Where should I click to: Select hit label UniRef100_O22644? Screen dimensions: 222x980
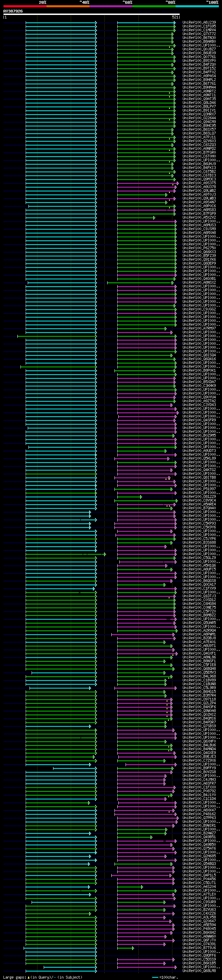coord(199,118)
